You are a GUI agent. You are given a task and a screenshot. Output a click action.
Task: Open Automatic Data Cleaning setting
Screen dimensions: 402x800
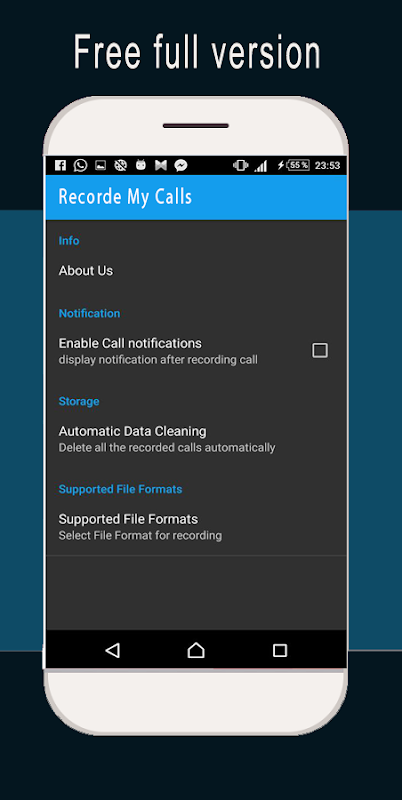(x=196, y=439)
